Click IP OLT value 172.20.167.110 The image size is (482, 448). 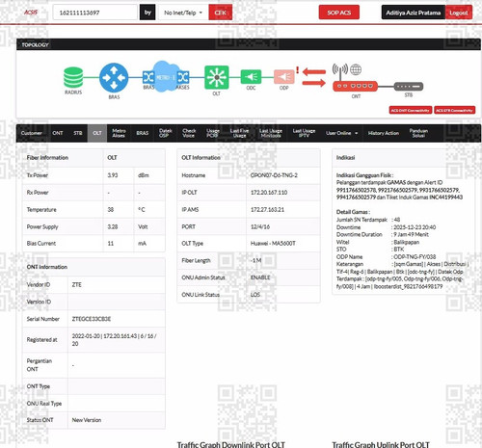tap(269, 193)
